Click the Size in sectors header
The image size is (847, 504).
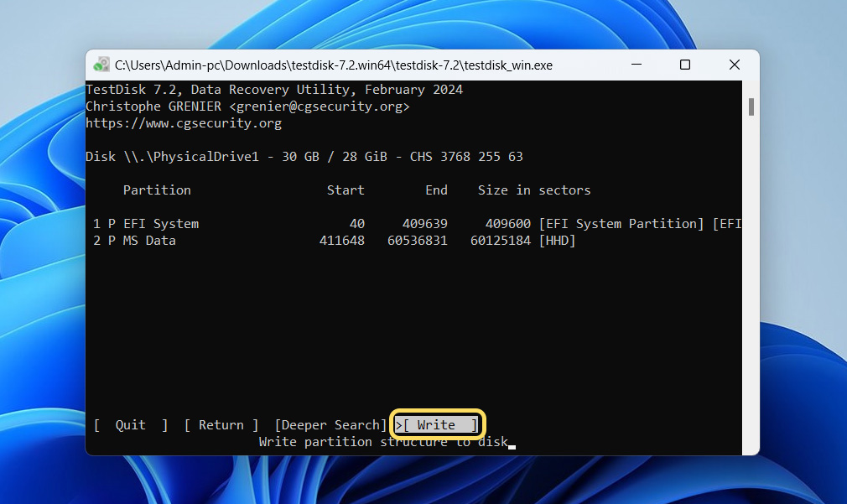533,190
